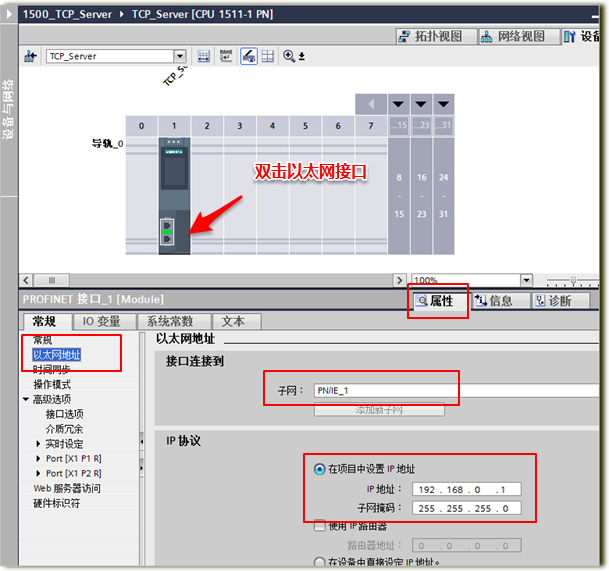Open the 信息 info tab
The image size is (609, 571).
pyautogui.click(x=501, y=301)
